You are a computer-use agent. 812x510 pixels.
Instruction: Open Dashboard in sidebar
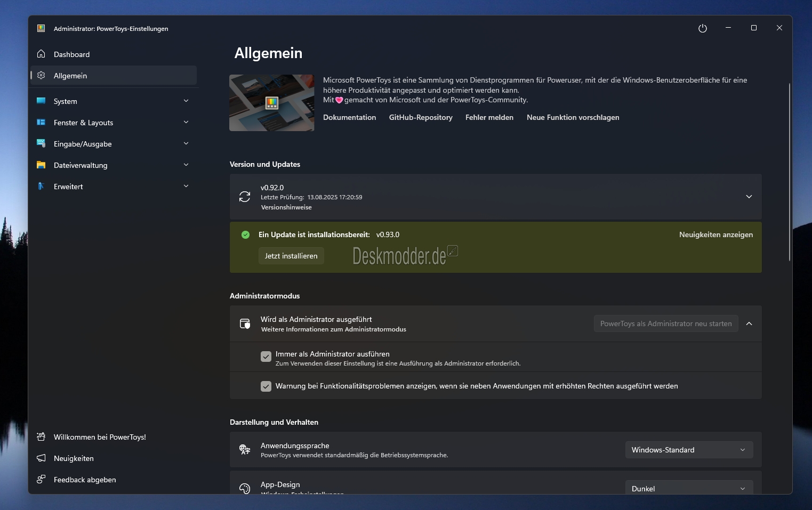114,54
